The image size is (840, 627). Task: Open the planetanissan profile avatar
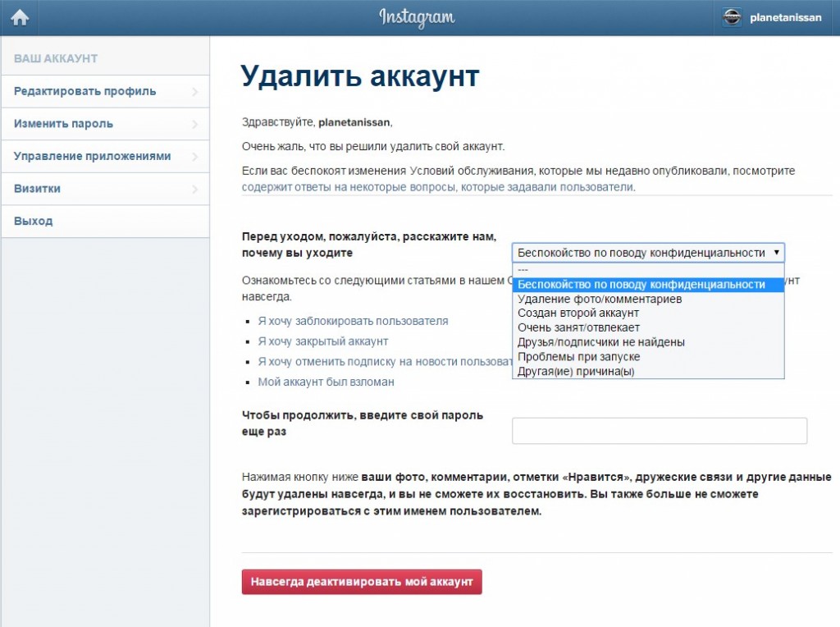coord(732,18)
